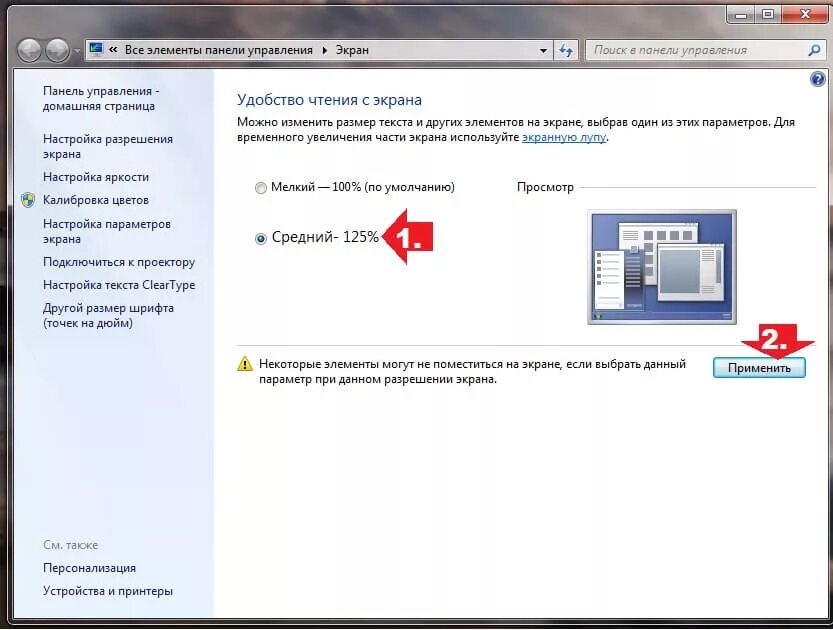The width and height of the screenshot is (833, 630).
Task: Close the control panel window
Action: (x=805, y=14)
